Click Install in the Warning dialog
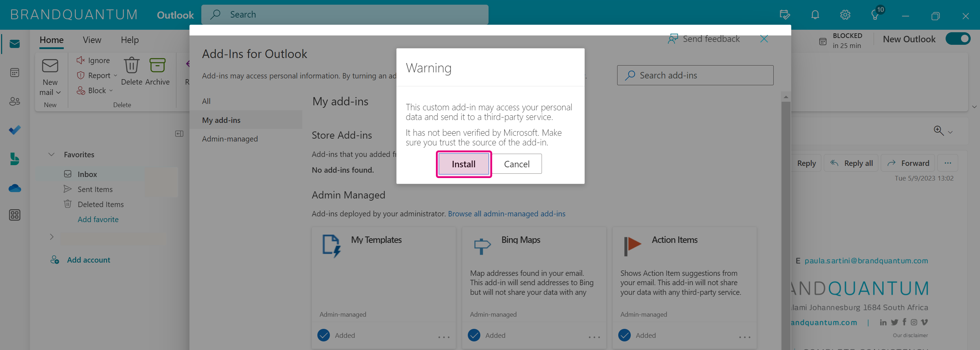 click(463, 164)
